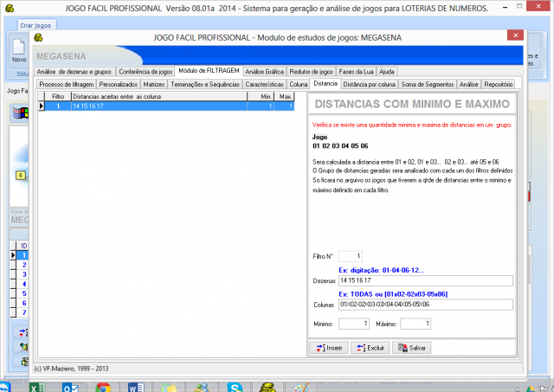The image size is (554, 392).
Task: Launch Chrome from the taskbar
Action: click(x=103, y=386)
